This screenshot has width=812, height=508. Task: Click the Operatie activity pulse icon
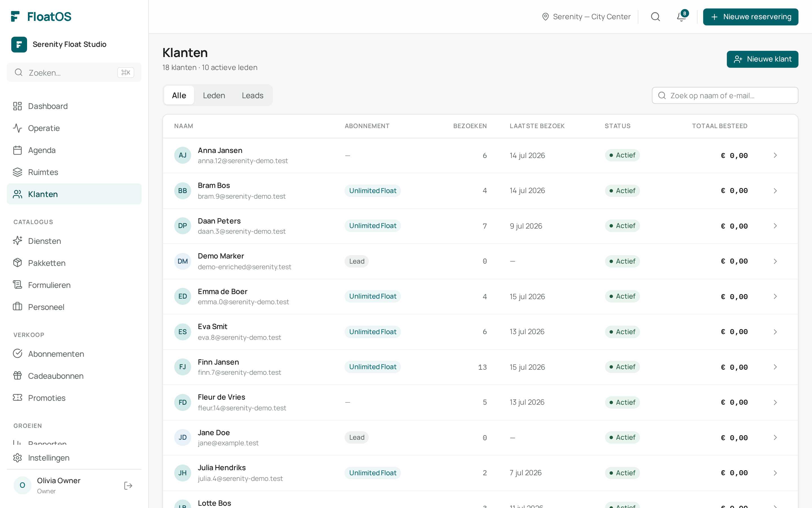[x=17, y=128]
